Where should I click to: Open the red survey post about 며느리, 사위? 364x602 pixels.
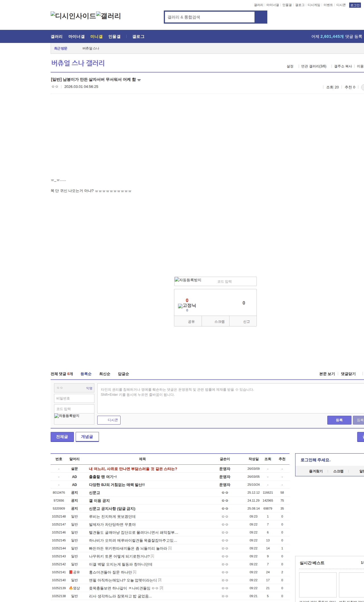(133, 469)
